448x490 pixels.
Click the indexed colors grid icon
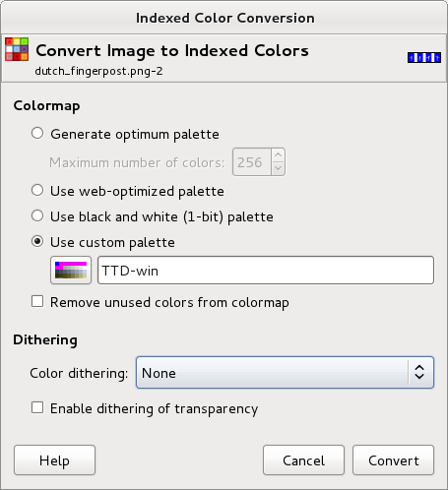click(x=17, y=49)
